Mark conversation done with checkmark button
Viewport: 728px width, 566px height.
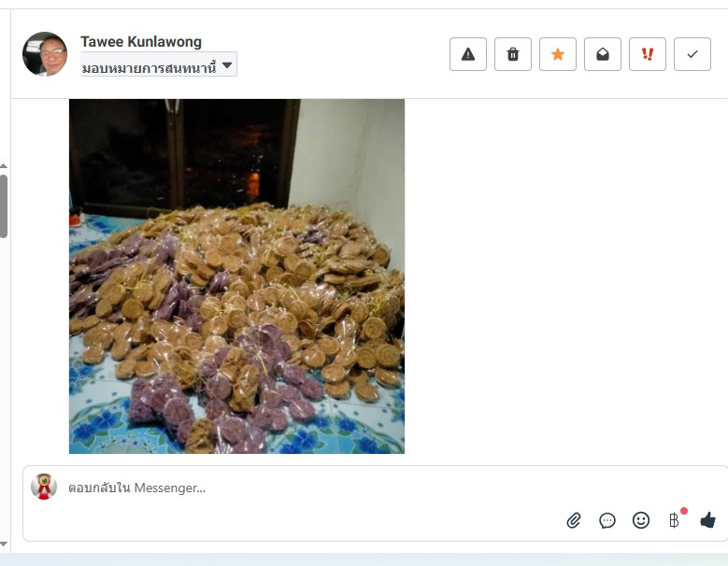click(x=692, y=54)
